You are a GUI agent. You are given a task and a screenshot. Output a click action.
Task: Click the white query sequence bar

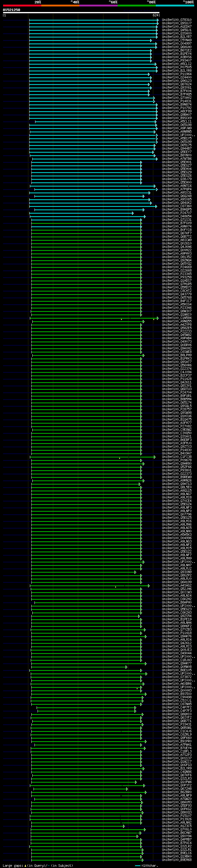(81, 13)
